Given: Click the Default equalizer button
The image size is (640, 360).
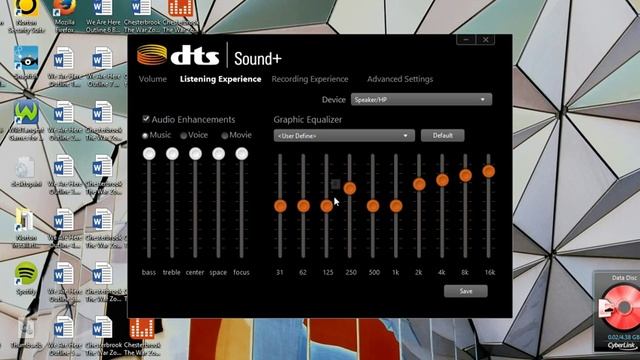Looking at the screenshot, I should click(442, 136).
